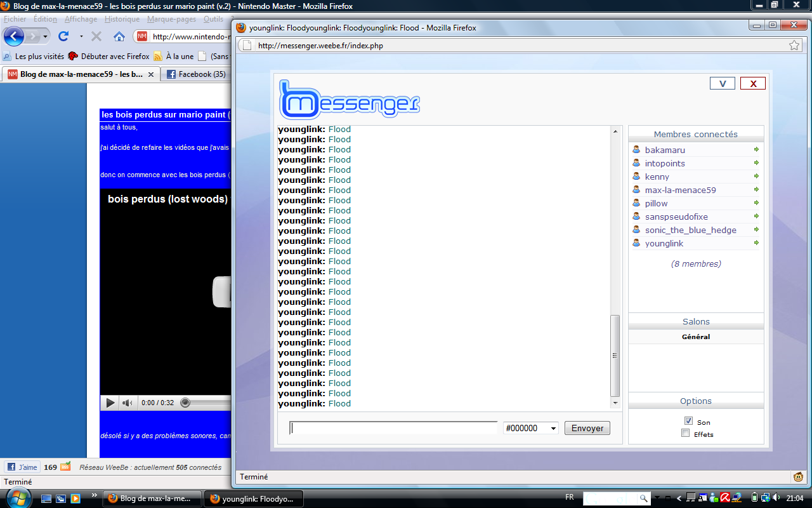Open the Outils menu
This screenshot has height=508, width=812.
coord(213,19)
